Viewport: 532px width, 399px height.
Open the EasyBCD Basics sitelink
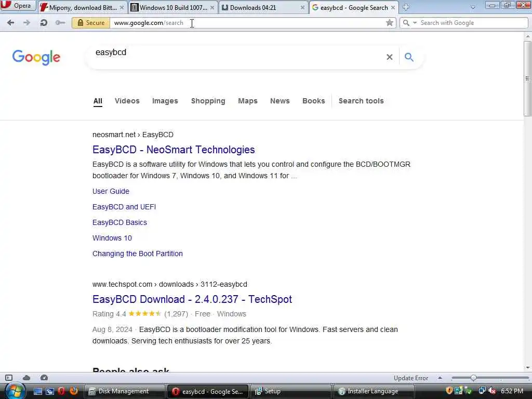click(119, 222)
